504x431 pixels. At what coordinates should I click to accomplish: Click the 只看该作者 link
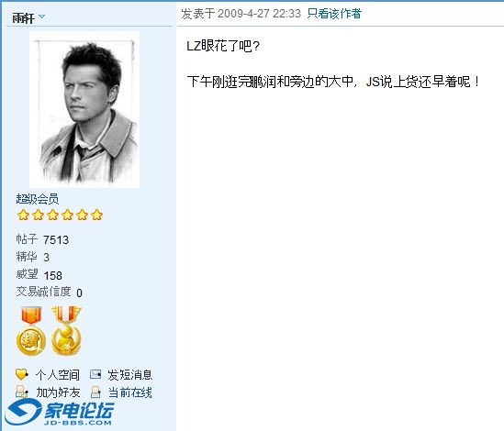point(334,14)
